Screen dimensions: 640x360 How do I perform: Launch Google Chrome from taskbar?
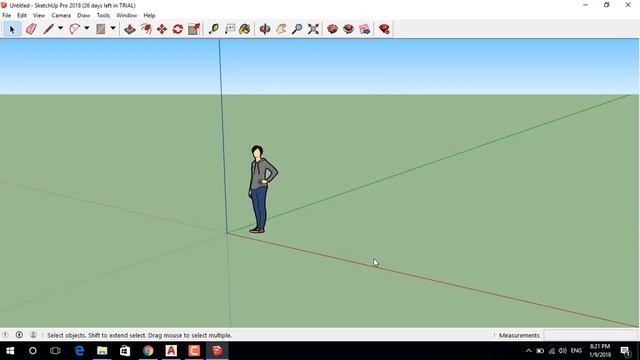[148, 351]
